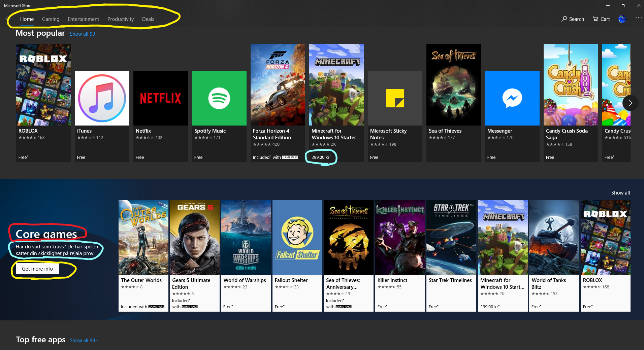644x350 pixels.
Task: Open Minecraft card in Core games row
Action: pyautogui.click(x=503, y=256)
